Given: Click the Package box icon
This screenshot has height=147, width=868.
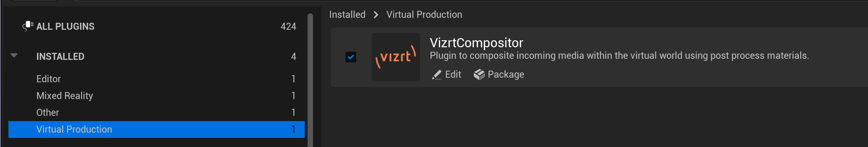Looking at the screenshot, I should click(x=479, y=75).
